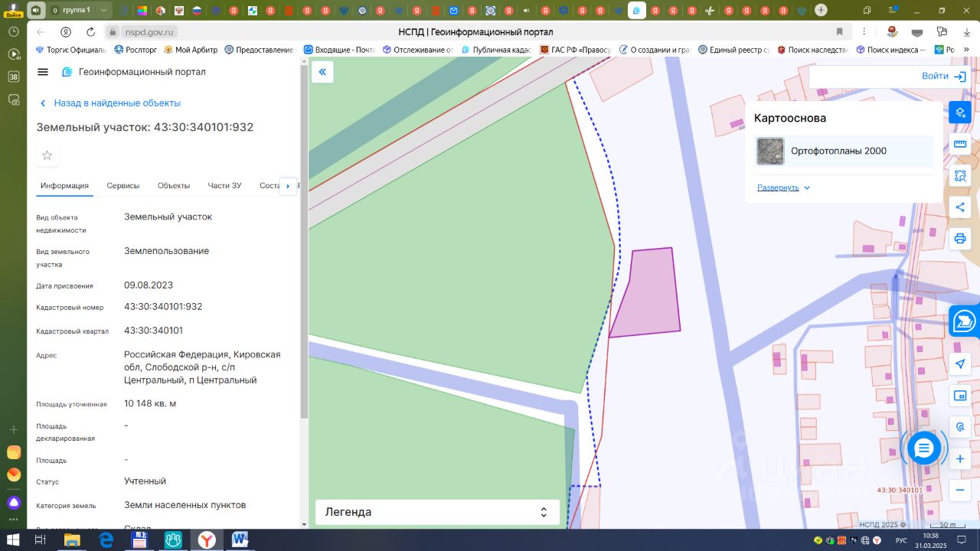Zoom in with the plus button
The width and height of the screenshot is (980, 551).
[x=960, y=458]
